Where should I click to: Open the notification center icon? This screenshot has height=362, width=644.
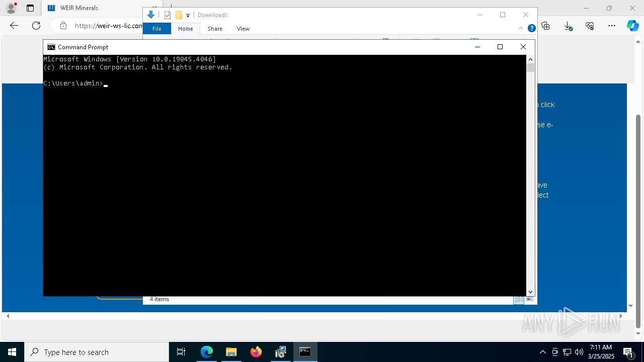pyautogui.click(x=628, y=352)
